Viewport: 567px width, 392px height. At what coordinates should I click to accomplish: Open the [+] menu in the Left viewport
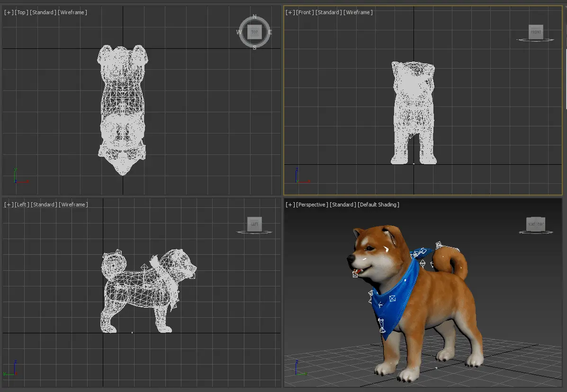[x=9, y=205]
